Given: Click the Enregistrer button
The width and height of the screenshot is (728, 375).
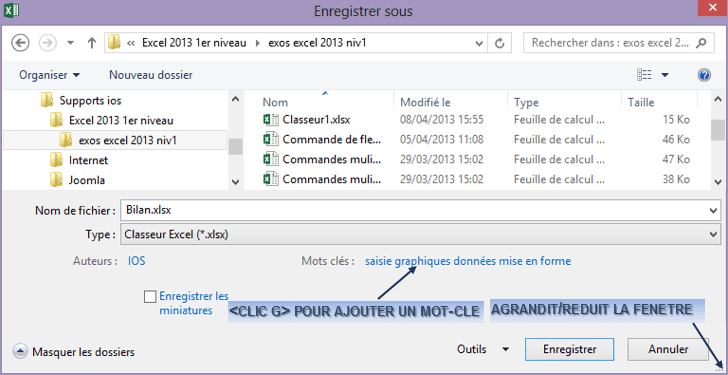Looking at the screenshot, I should (570, 349).
